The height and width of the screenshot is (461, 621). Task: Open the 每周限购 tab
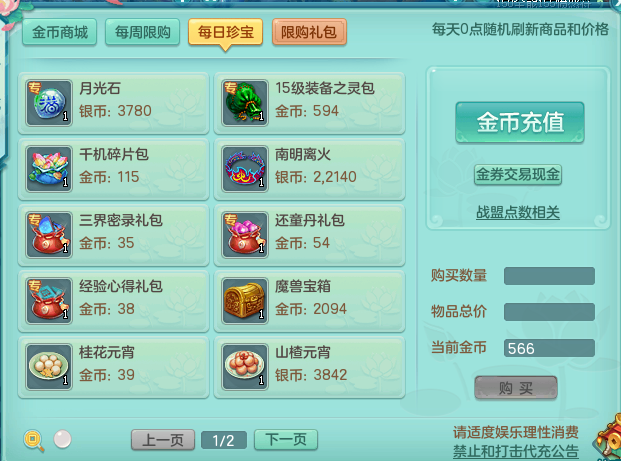143,32
